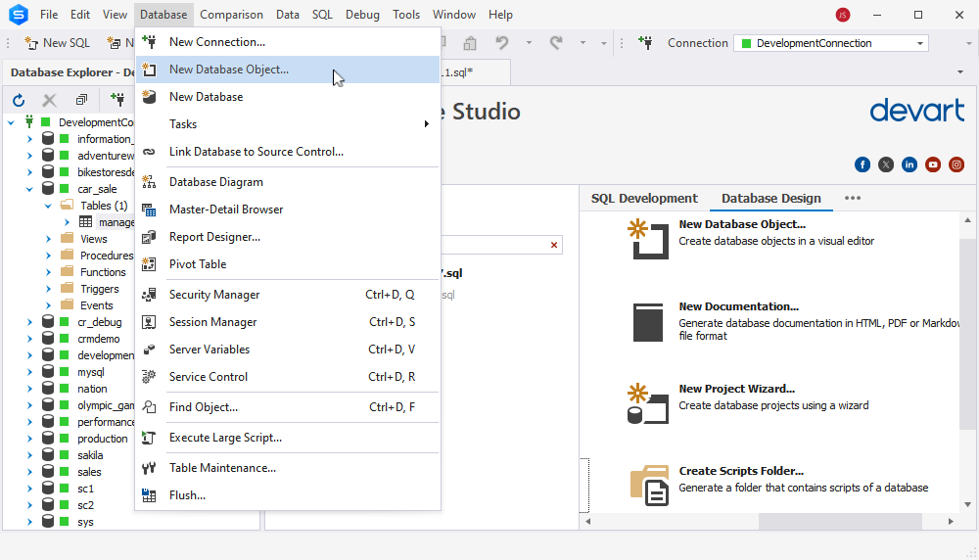Click the Create Scripts Folder icon
979x560 pixels.
[x=649, y=485]
